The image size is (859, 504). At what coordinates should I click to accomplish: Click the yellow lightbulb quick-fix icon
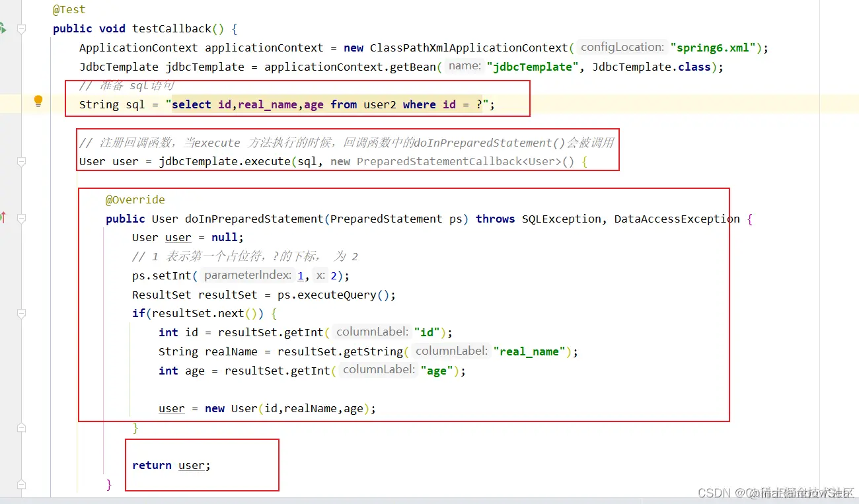(x=38, y=101)
